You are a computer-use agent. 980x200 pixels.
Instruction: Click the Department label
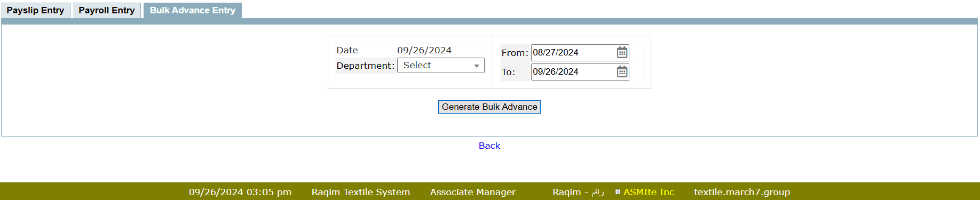(365, 66)
